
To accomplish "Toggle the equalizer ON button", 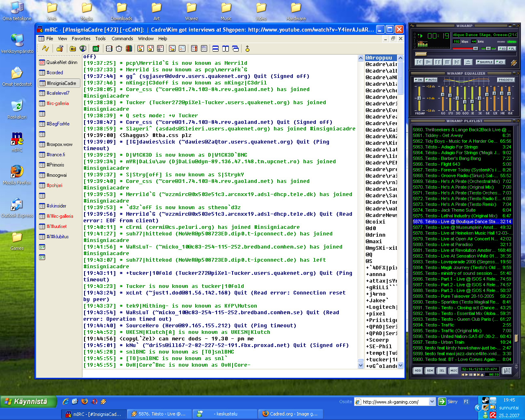I will (x=418, y=80).
